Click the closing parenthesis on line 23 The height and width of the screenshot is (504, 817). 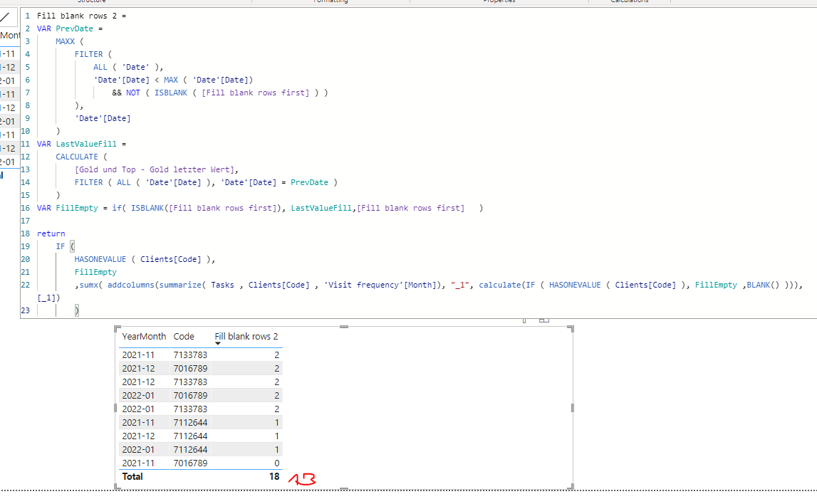click(x=77, y=310)
